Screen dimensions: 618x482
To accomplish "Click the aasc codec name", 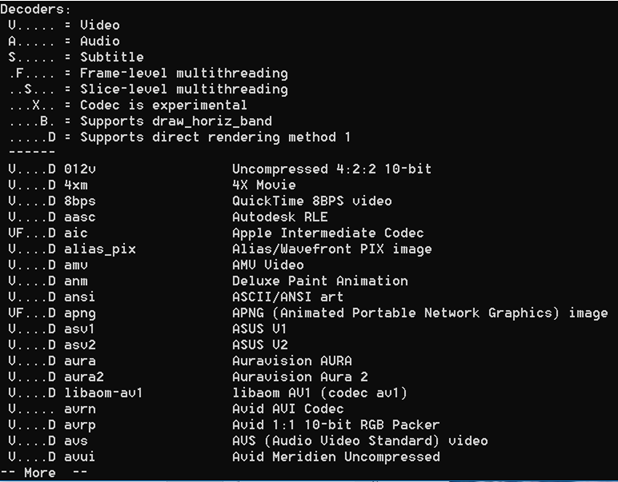I will [x=80, y=217].
